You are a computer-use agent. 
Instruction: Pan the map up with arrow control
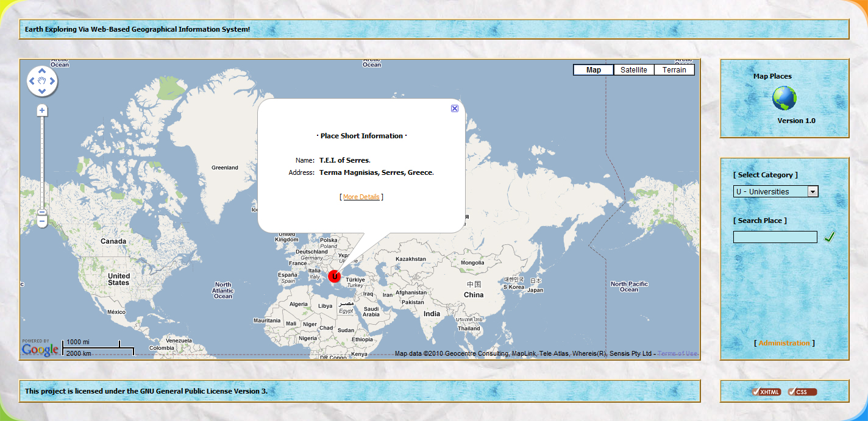[42, 70]
